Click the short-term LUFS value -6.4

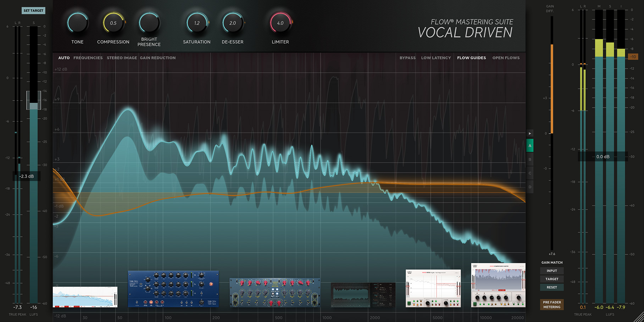click(x=610, y=307)
